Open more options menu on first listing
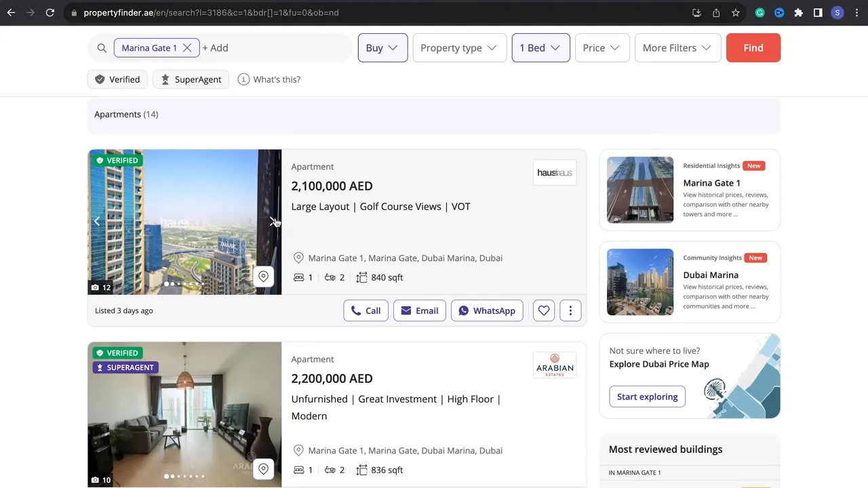 570,310
